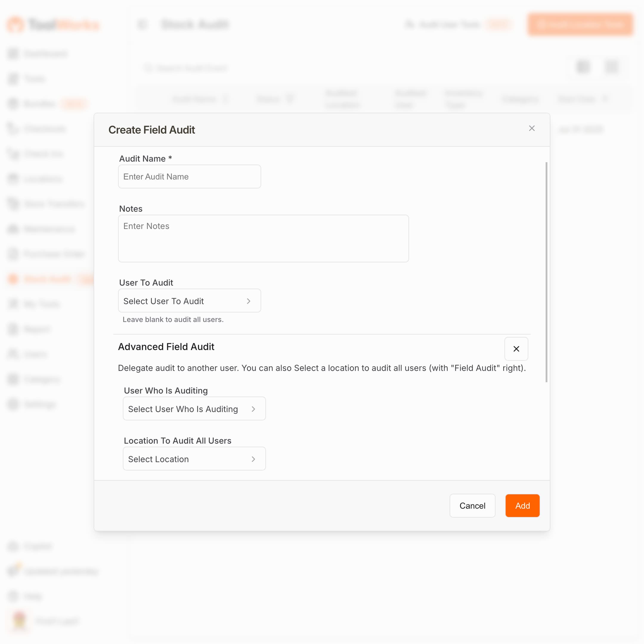
Task: Open the Select User To Audit dropdown
Action: pyautogui.click(x=189, y=301)
